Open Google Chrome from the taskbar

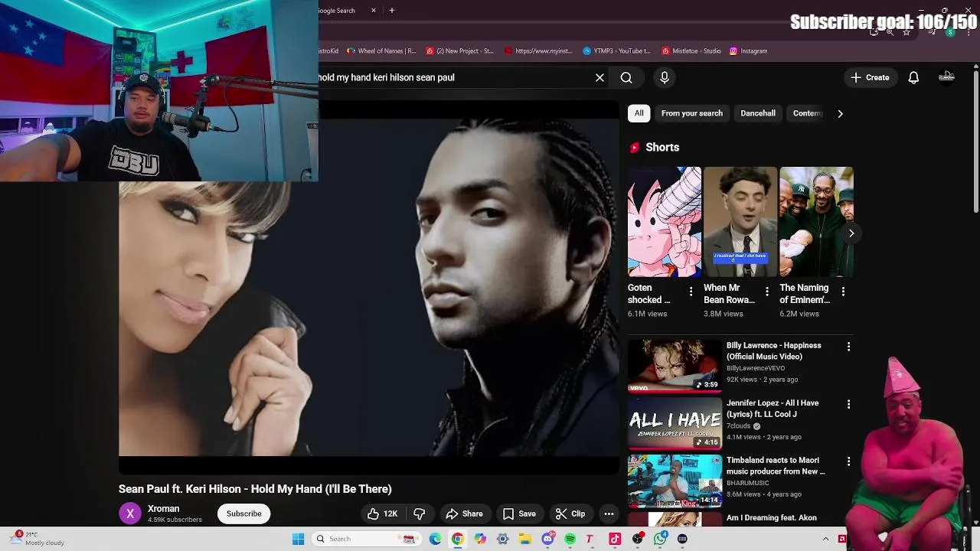point(457,539)
